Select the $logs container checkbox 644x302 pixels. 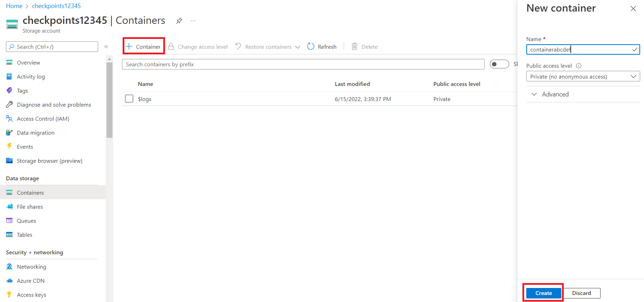(x=129, y=99)
